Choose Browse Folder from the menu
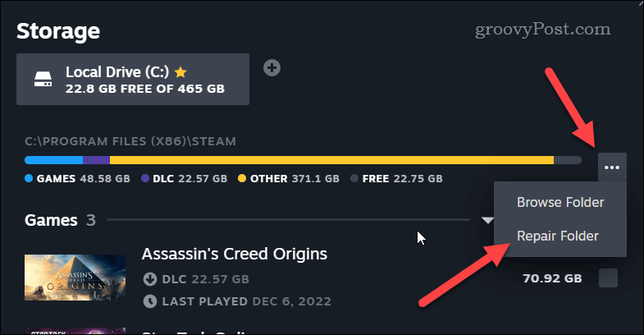Viewport: 644px width, 335px height. [x=560, y=202]
